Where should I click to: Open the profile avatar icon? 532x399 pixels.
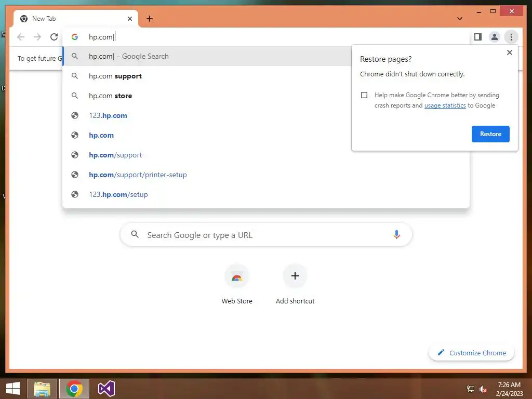click(x=495, y=37)
